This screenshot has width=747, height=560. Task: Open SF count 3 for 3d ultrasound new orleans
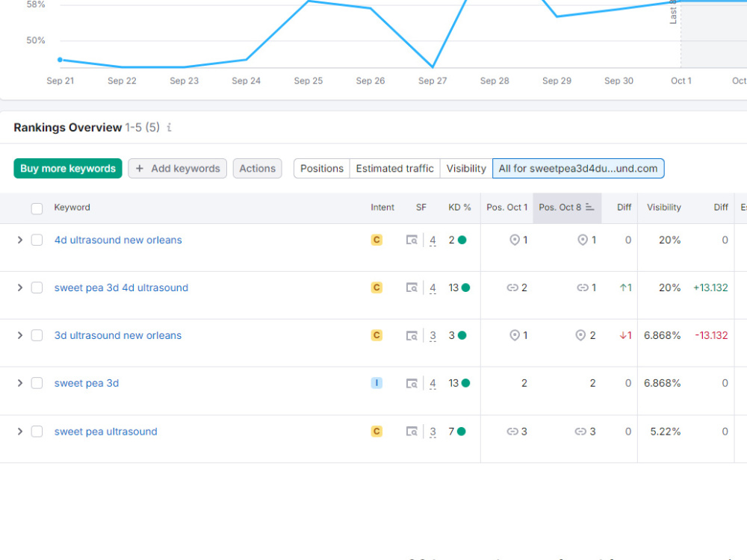point(433,336)
